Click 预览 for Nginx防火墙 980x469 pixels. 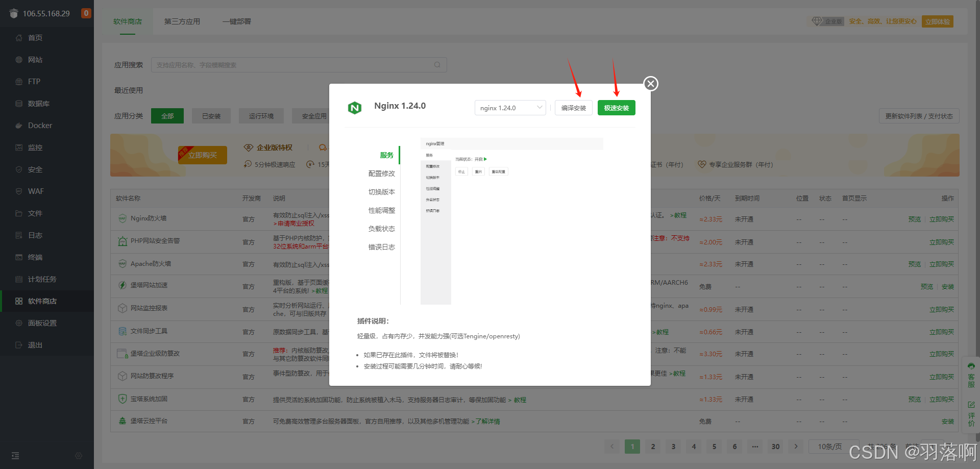(x=915, y=219)
